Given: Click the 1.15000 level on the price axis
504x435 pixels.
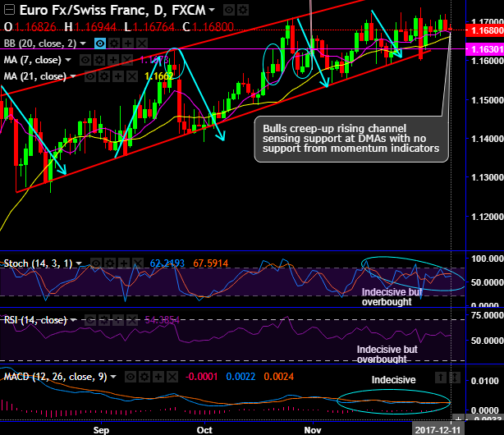Looking at the screenshot, I should [487, 100].
